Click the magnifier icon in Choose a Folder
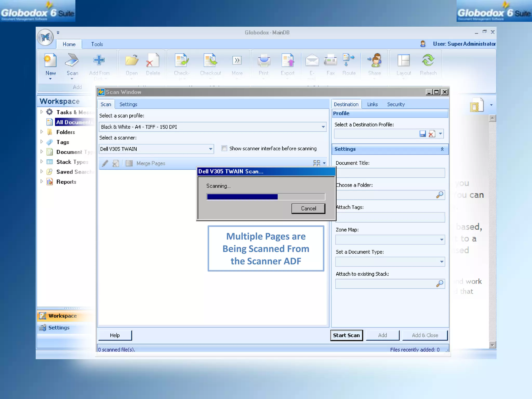This screenshot has width=532, height=399. click(x=440, y=195)
